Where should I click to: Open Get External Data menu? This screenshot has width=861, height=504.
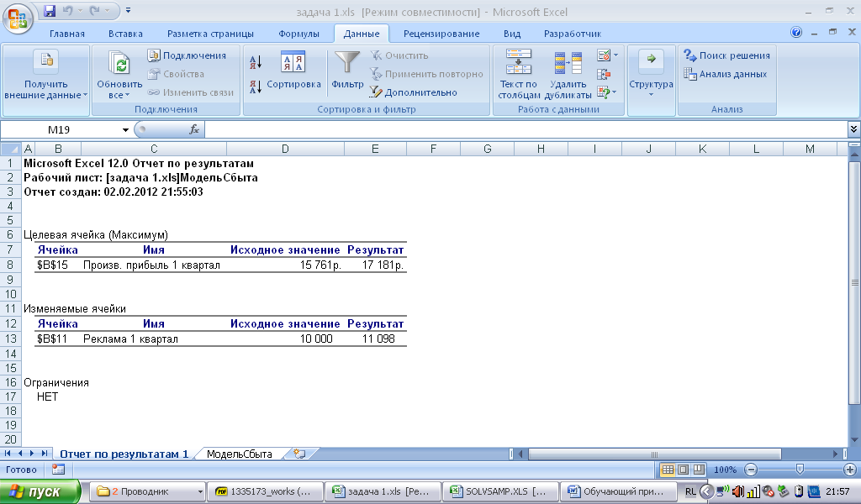pyautogui.click(x=46, y=75)
